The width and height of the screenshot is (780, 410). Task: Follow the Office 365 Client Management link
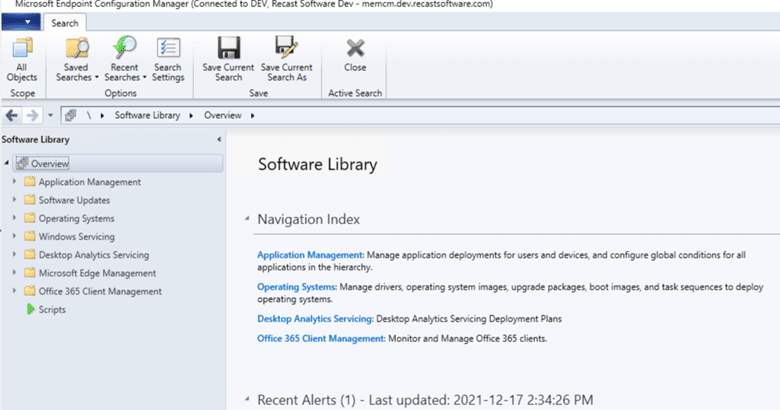[x=320, y=339]
